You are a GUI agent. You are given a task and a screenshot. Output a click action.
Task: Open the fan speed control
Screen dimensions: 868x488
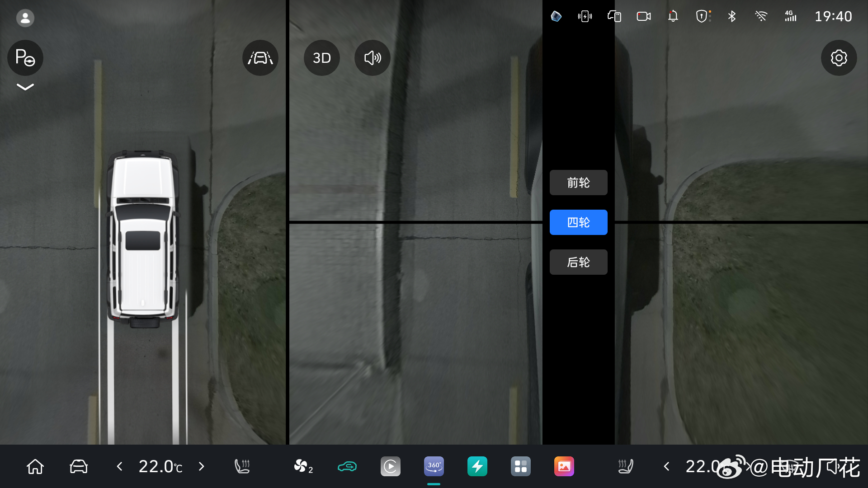(303, 466)
